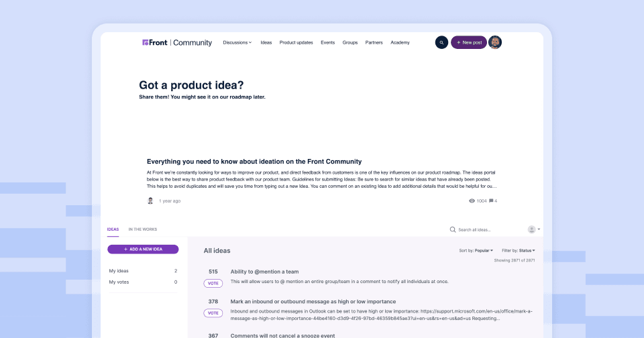Vote for Mark inbound message importance idea
This screenshot has width=644, height=338.
tap(213, 313)
